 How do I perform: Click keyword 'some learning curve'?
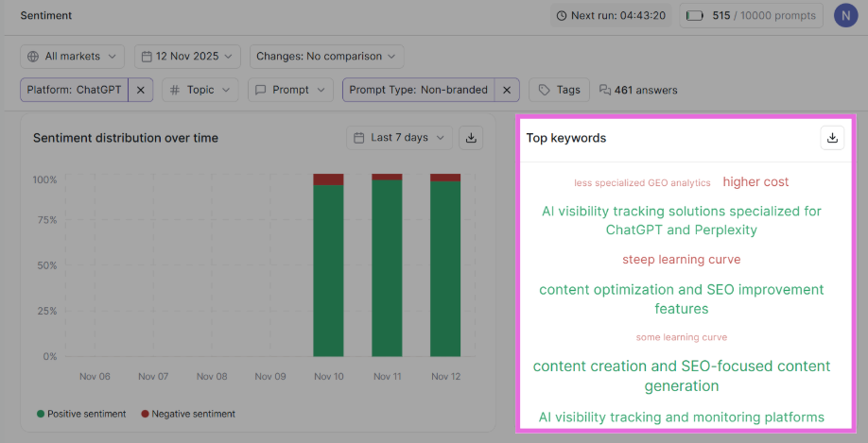[x=682, y=337]
